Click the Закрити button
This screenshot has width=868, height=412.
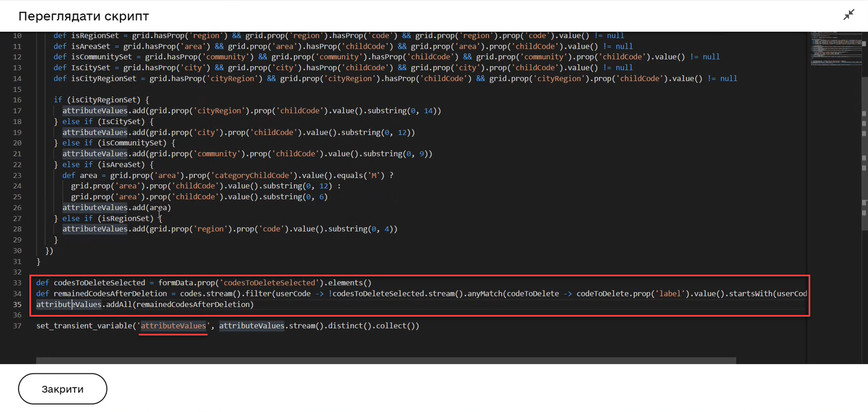click(63, 389)
